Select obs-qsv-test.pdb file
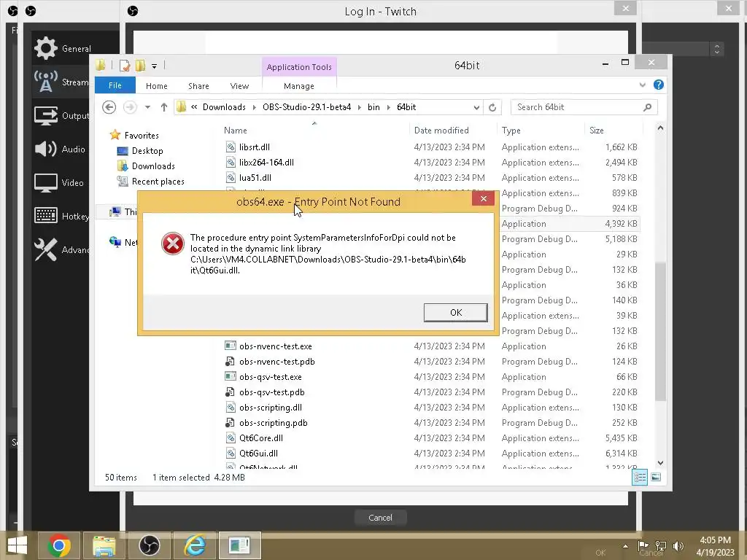This screenshot has height=560, width=747. (271, 392)
